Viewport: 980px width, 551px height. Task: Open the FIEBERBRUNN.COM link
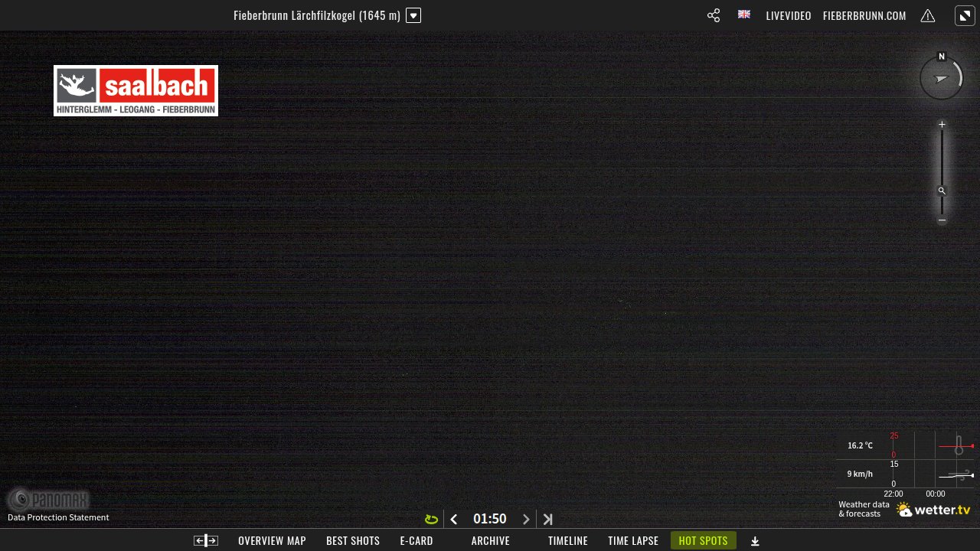864,15
